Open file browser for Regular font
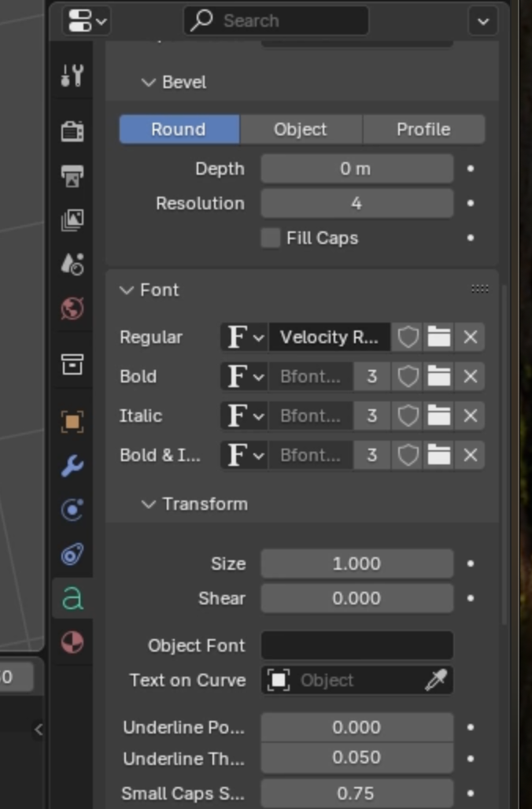The height and width of the screenshot is (809, 532). 438,338
